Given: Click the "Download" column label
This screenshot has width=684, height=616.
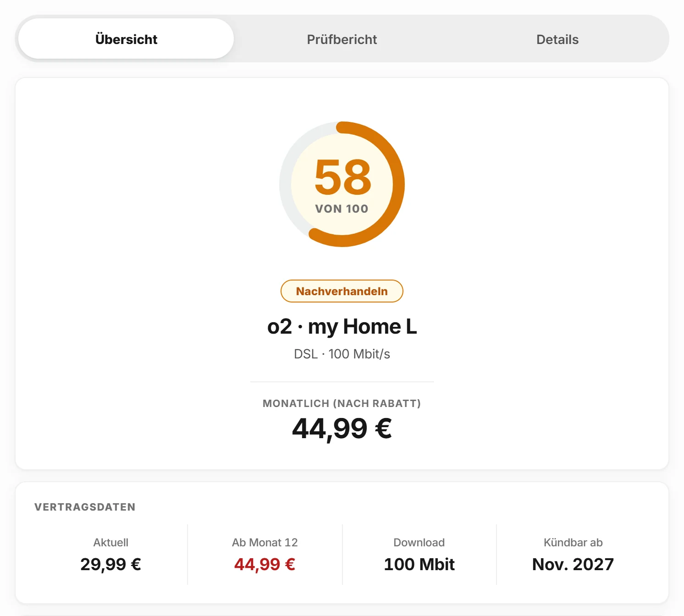Looking at the screenshot, I should pyautogui.click(x=419, y=543).
